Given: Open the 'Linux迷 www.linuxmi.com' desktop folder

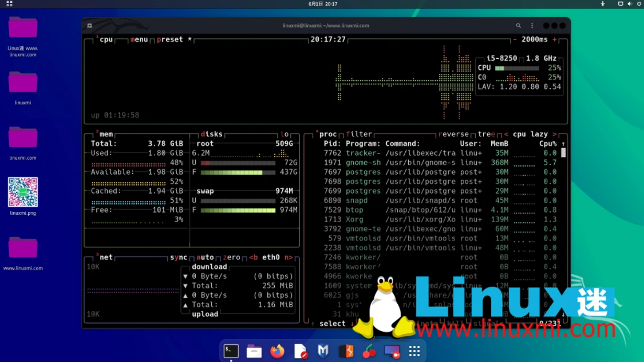Looking at the screenshot, I should coord(22,36).
